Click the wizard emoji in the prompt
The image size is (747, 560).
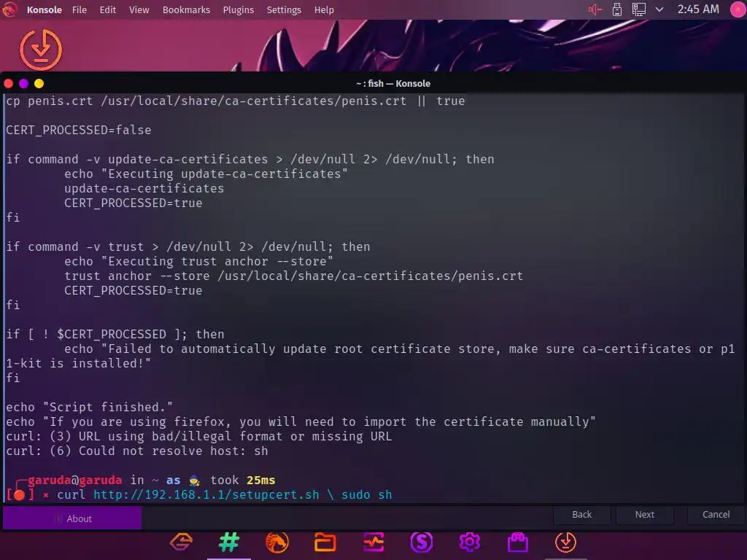tap(194, 481)
